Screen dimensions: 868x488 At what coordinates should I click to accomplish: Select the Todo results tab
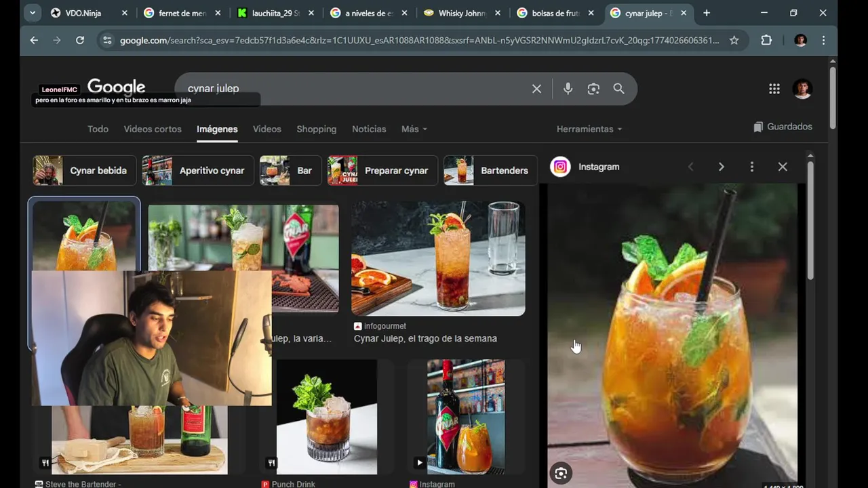click(x=98, y=129)
